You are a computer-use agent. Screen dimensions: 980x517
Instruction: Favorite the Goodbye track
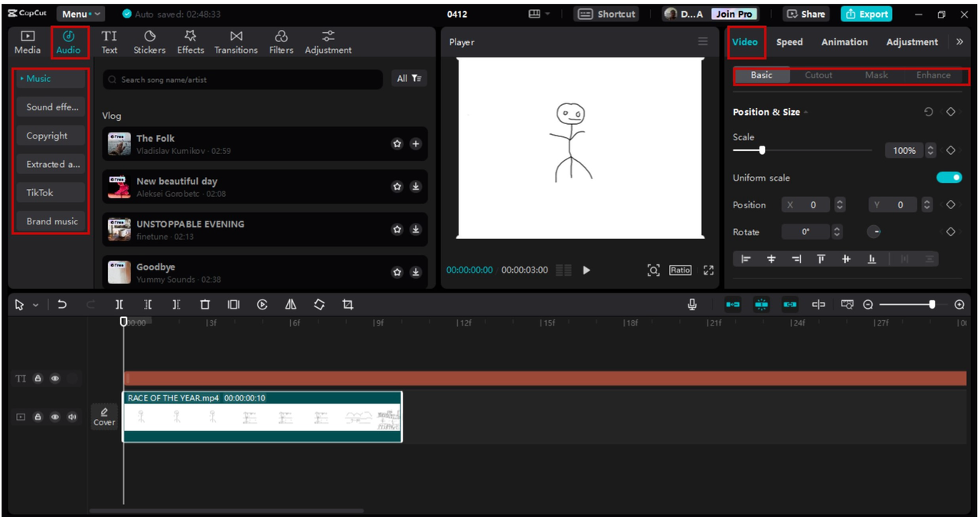(397, 272)
